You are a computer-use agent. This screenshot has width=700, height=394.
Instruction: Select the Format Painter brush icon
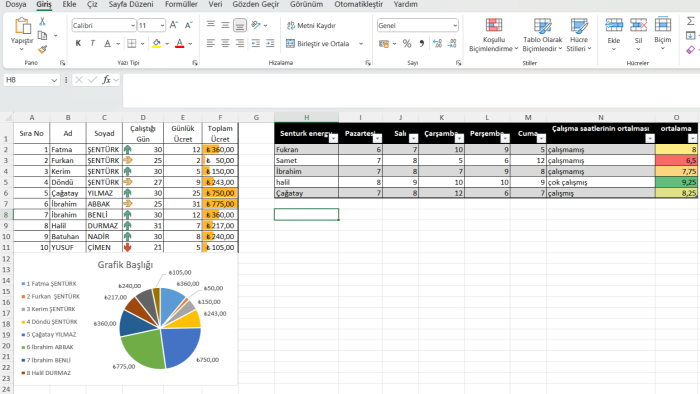pos(42,49)
